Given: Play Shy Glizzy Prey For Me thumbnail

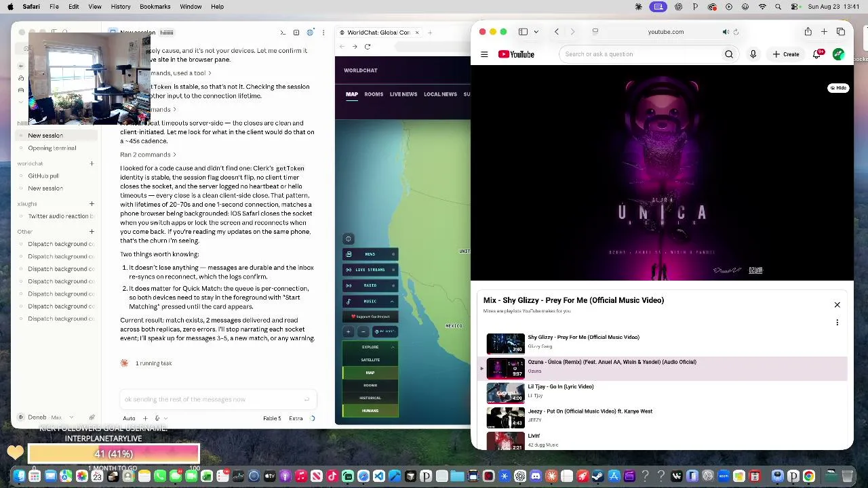Looking at the screenshot, I should pos(506,344).
